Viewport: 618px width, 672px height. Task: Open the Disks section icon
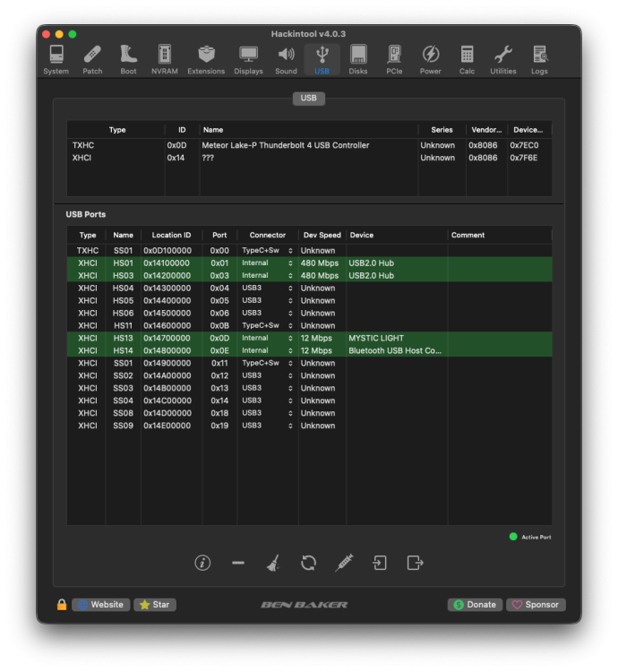tap(358, 60)
